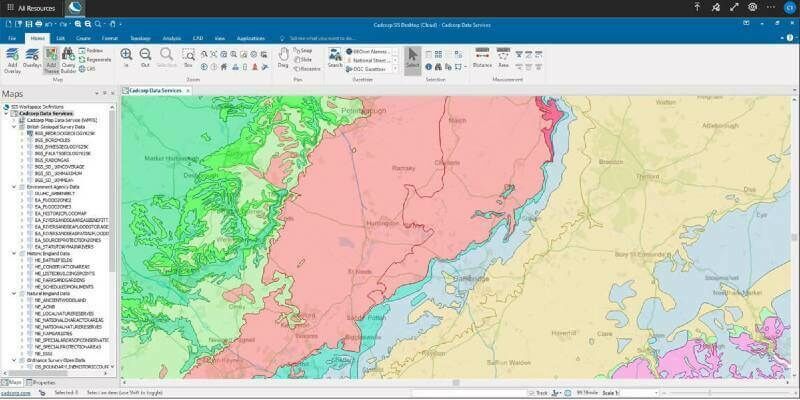Viewport: 800px width, 400px height.
Task: Collapse the Natural England Data node
Action: pyautogui.click(x=14, y=294)
